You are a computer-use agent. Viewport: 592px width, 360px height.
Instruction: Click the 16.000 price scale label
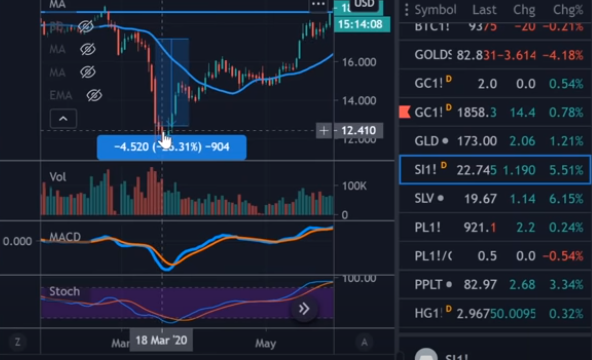tap(359, 62)
